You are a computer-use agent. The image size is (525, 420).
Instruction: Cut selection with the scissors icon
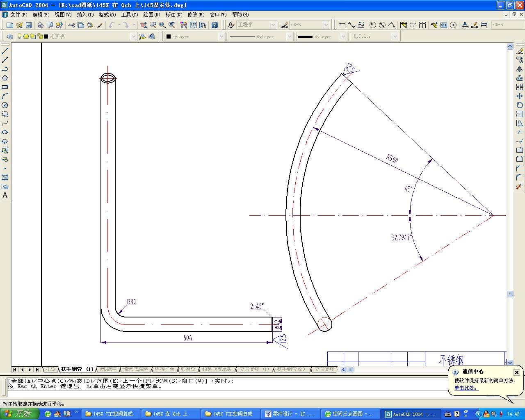[x=72, y=25]
